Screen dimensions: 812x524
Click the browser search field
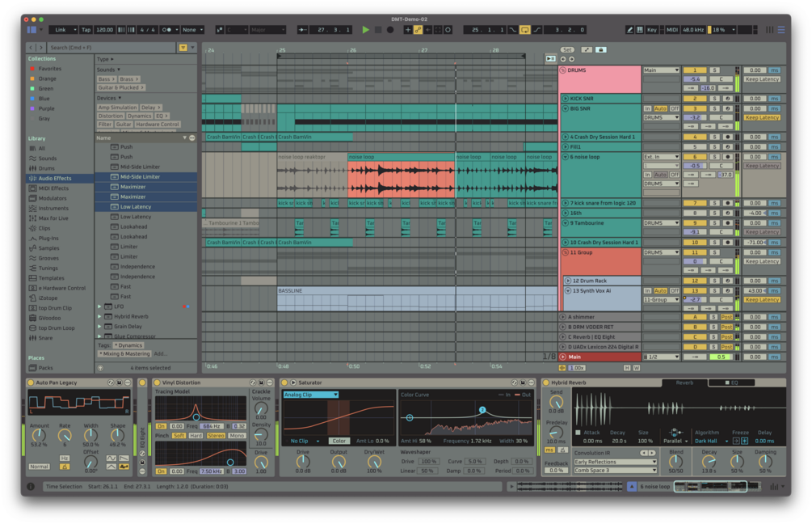111,47
